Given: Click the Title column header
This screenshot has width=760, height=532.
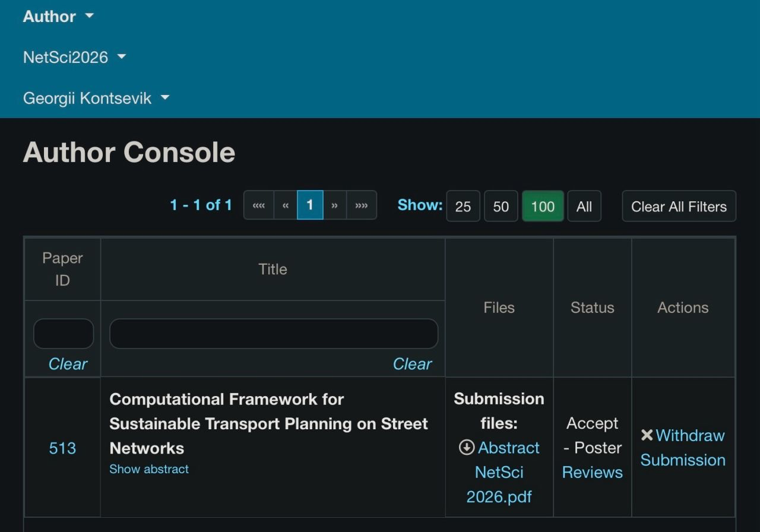Looking at the screenshot, I should [x=273, y=269].
